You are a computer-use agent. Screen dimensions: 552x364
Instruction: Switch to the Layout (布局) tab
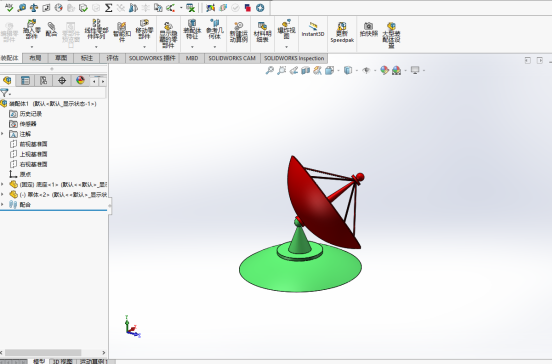pos(35,58)
